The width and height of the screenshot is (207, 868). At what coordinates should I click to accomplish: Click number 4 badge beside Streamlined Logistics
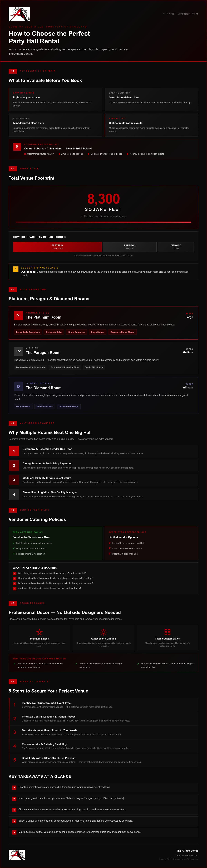pos(14,495)
